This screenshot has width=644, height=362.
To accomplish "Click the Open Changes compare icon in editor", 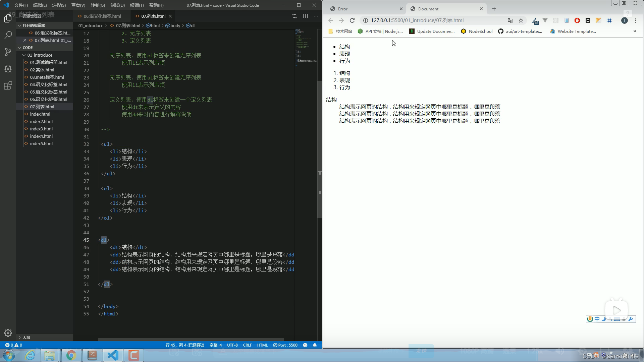I will 294,16.
